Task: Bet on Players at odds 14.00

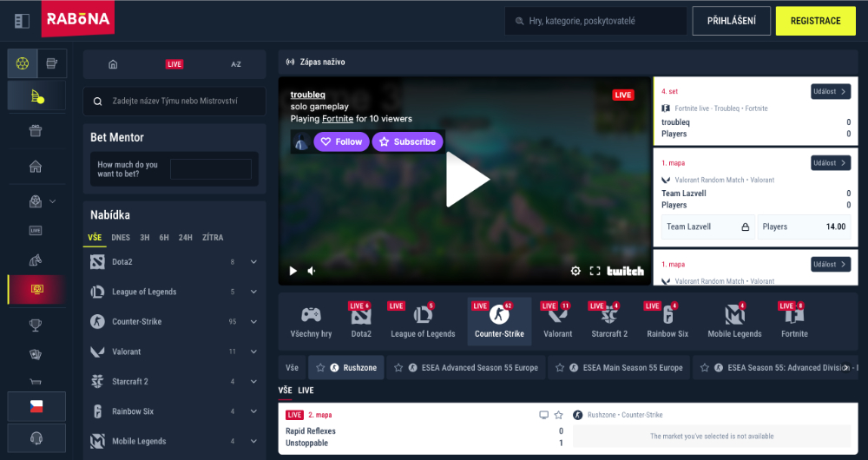Action: click(804, 227)
